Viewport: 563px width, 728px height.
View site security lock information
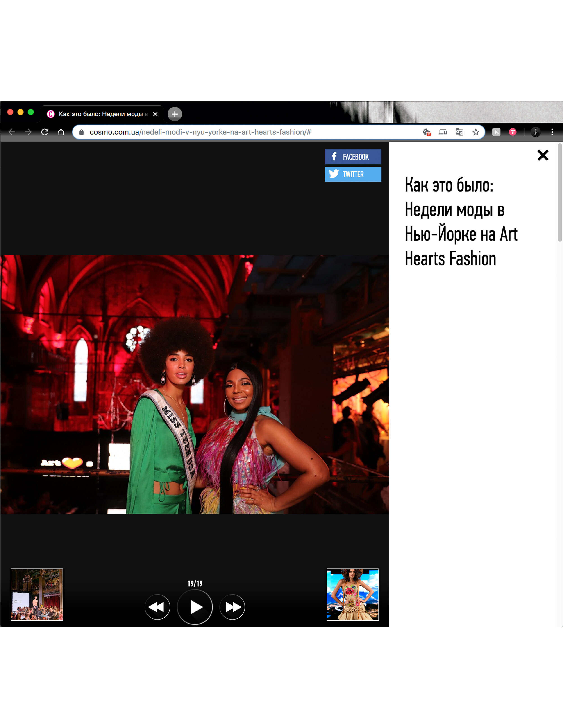coord(81,132)
